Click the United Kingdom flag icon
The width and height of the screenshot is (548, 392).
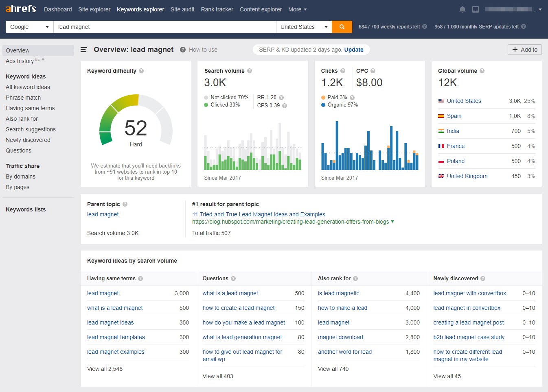[x=441, y=176]
